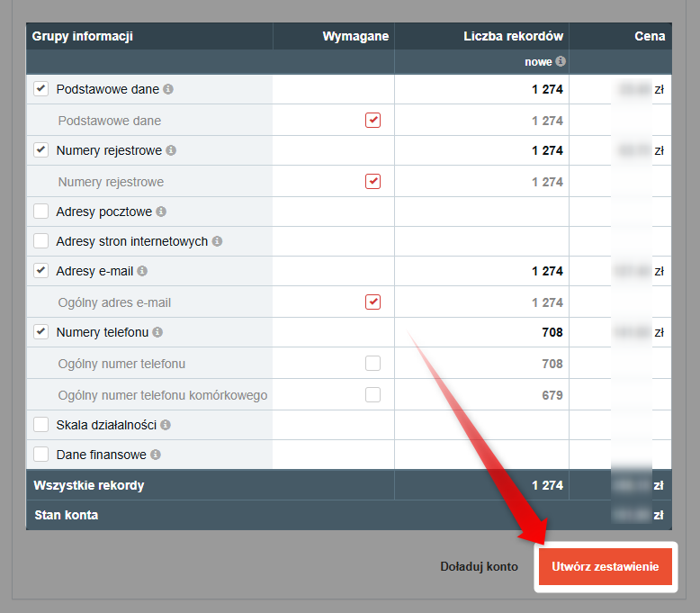Open the Doładuj konto link
700x613 pixels.
479,567
